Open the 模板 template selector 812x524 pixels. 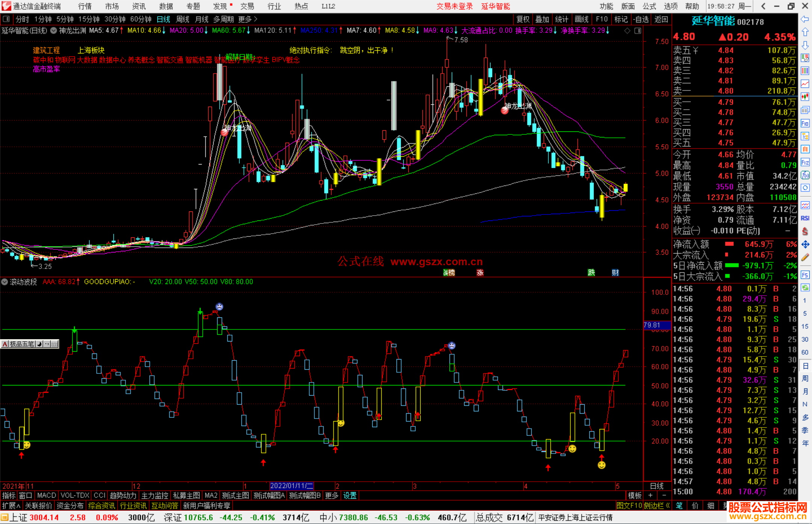(x=635, y=495)
